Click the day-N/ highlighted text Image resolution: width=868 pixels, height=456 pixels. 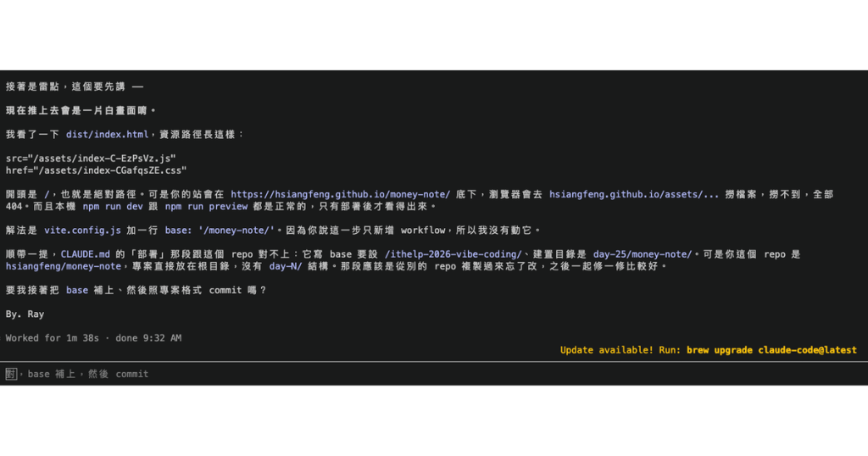click(x=285, y=266)
